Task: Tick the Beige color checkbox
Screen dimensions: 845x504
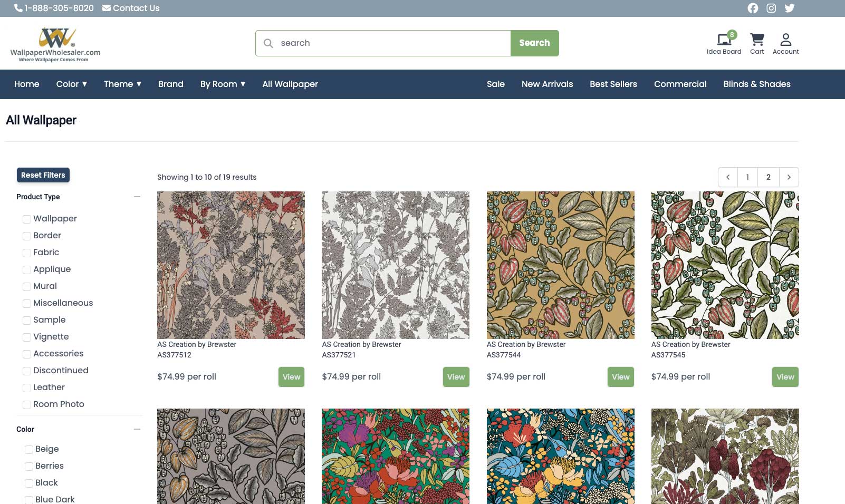Action: coord(29,450)
